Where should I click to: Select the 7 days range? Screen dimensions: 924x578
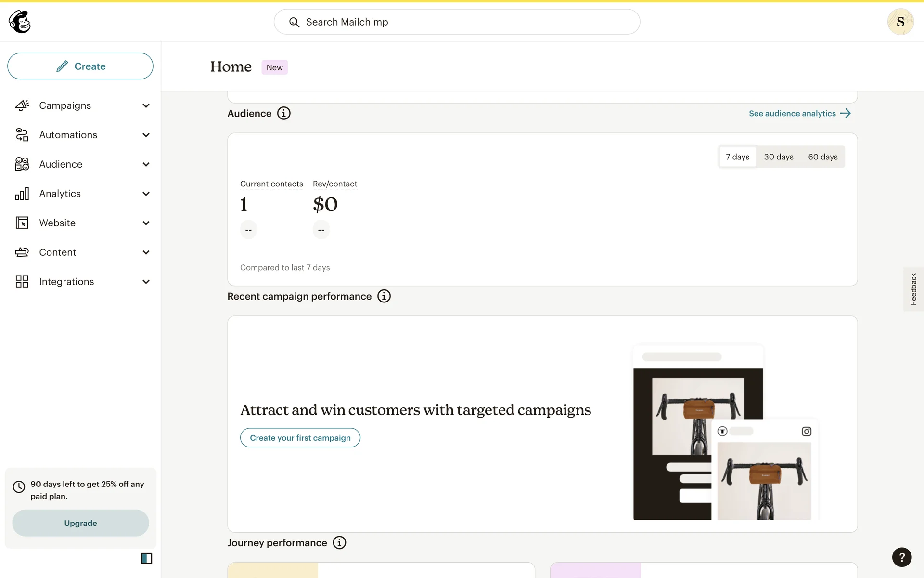click(737, 157)
